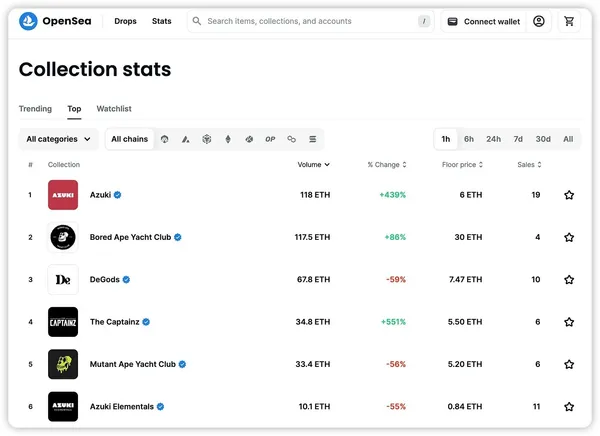Toggle watchlist star for The Captainz
600x436 pixels.
coord(569,322)
